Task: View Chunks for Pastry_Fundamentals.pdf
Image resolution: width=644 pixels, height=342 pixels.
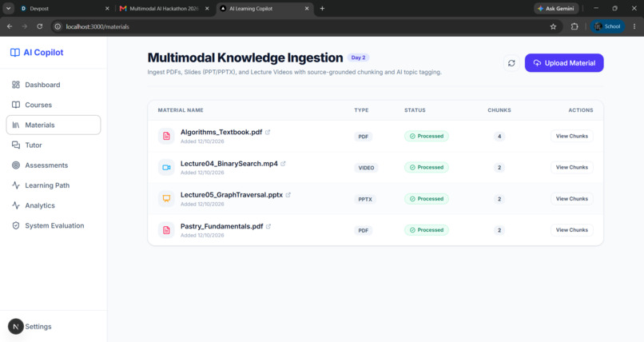Action: [572, 230]
